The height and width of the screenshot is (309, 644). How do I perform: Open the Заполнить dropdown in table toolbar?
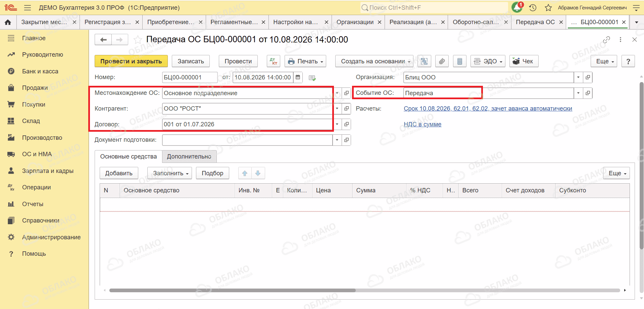tap(169, 173)
